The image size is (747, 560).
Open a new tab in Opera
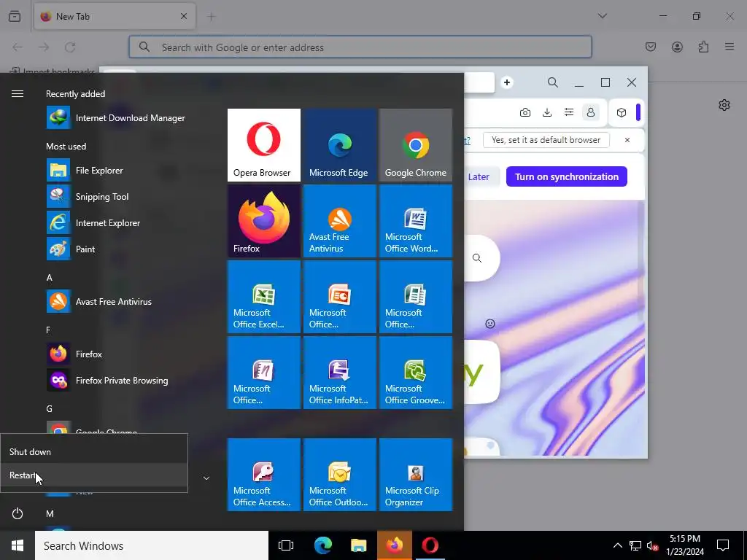point(507,82)
